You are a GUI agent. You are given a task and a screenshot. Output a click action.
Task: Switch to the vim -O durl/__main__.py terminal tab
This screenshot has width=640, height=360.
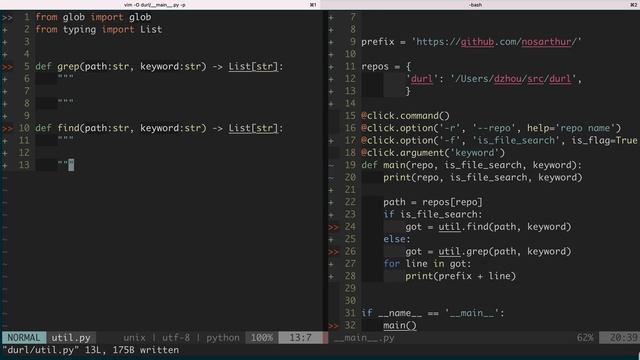(155, 5)
